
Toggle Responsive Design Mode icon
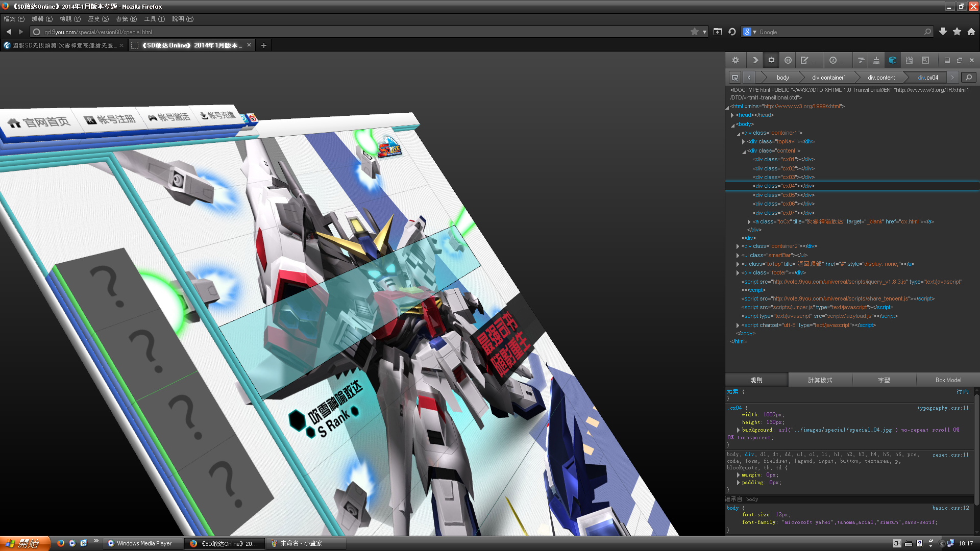[925, 60]
